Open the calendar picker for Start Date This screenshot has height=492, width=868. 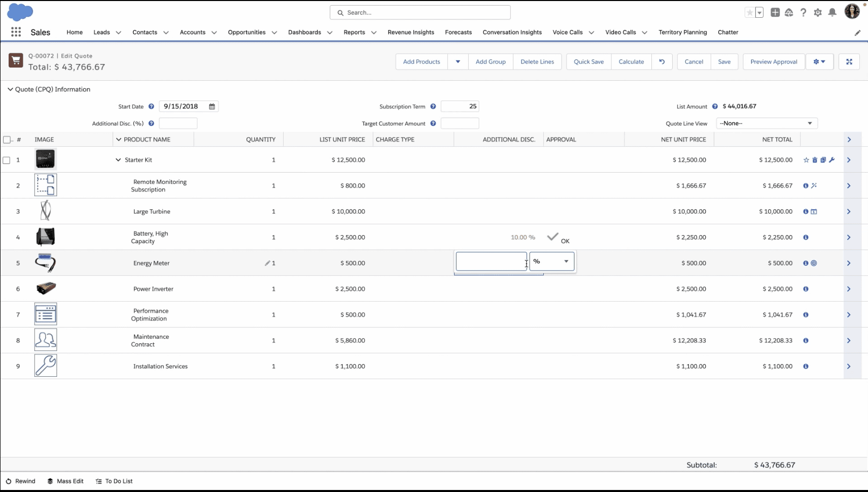tap(212, 107)
